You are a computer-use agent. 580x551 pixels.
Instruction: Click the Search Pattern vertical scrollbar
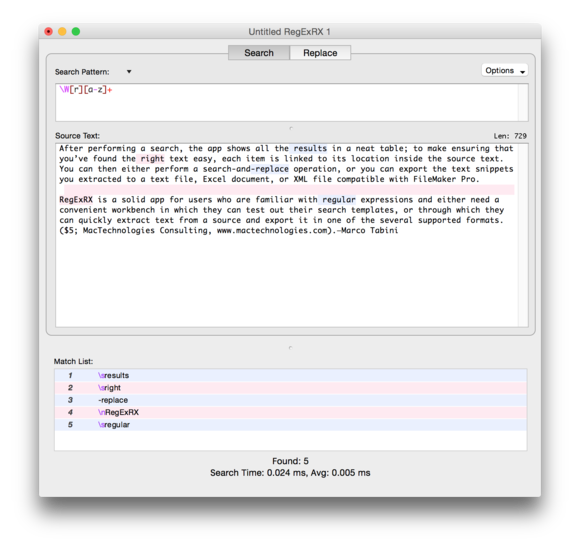(x=523, y=102)
